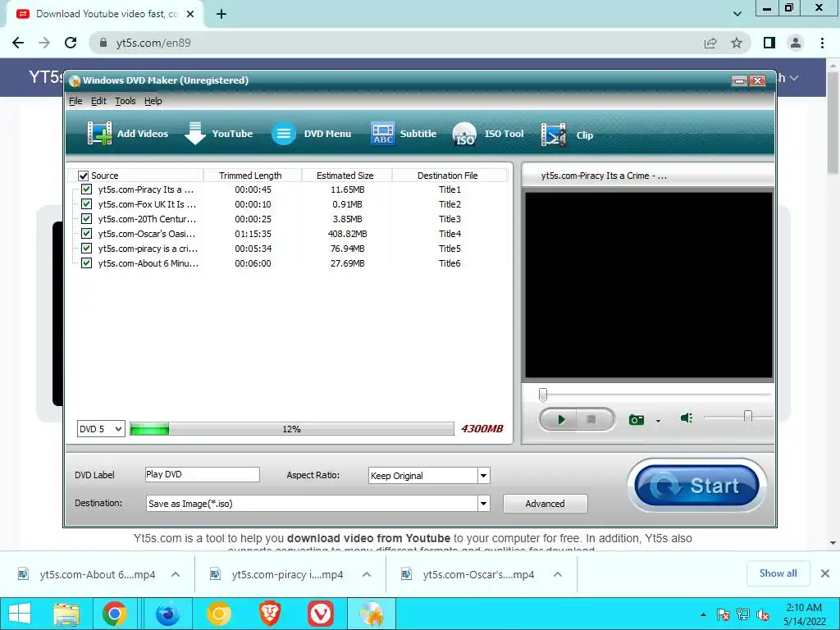Click the Title1 destination cell
Image resolution: width=840 pixels, height=630 pixels.
[450, 189]
